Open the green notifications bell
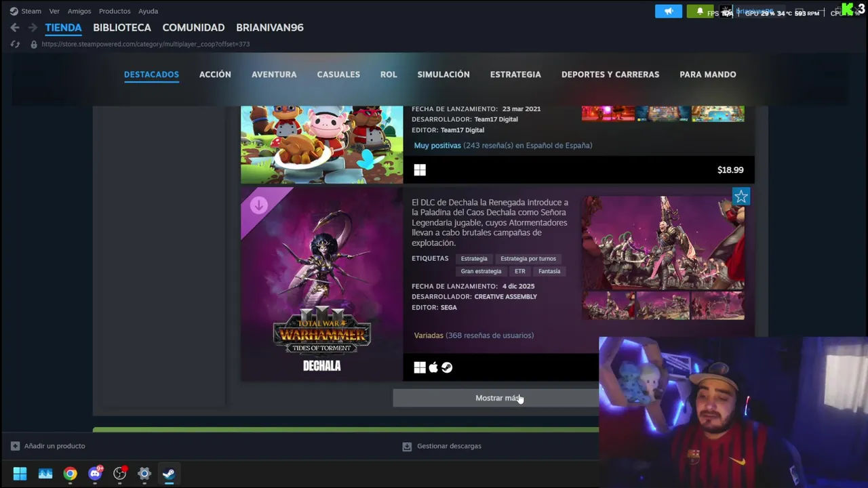This screenshot has height=488, width=868. tap(700, 12)
